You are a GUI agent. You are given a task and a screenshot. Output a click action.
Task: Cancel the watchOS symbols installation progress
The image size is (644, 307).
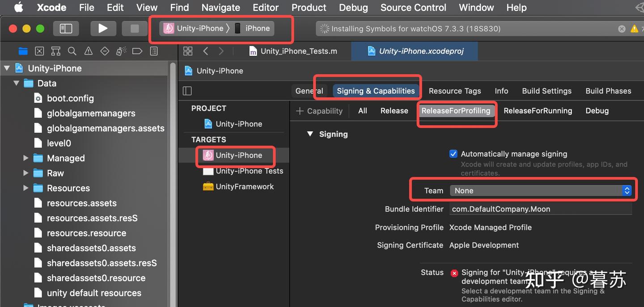pyautogui.click(x=622, y=29)
